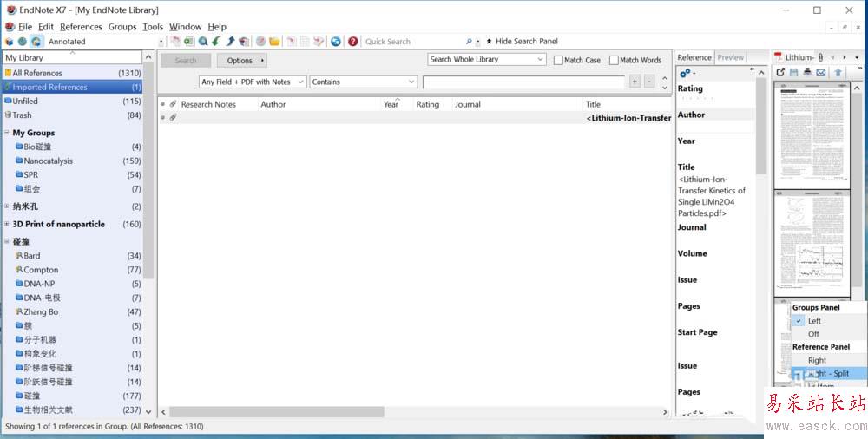Enable the Match Words checkbox
Viewport: 868px width, 439px height.
[614, 60]
